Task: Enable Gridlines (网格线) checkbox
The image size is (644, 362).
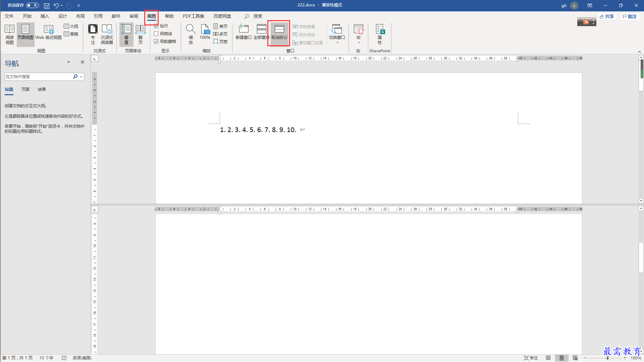Action: click(156, 34)
